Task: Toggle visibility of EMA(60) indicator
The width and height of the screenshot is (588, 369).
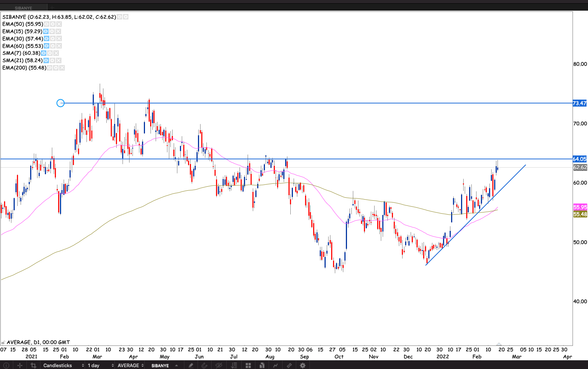Action: [46, 46]
